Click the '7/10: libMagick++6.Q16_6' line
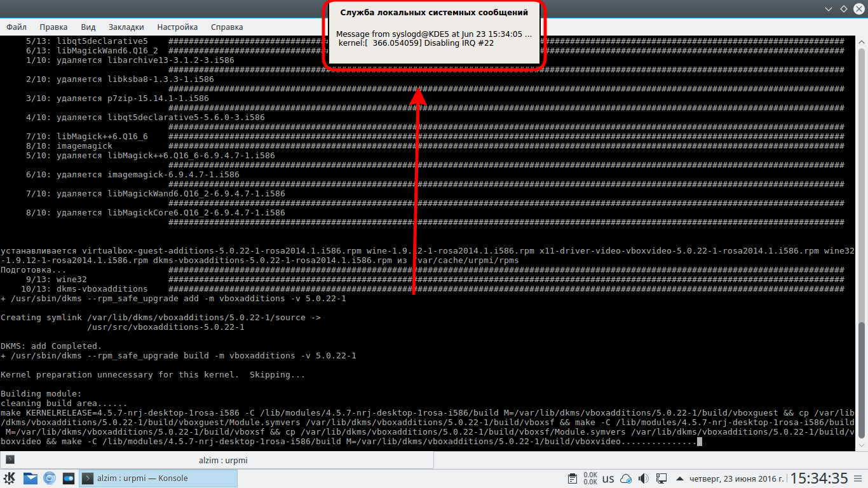This screenshot has width=868, height=488. pos(87,137)
